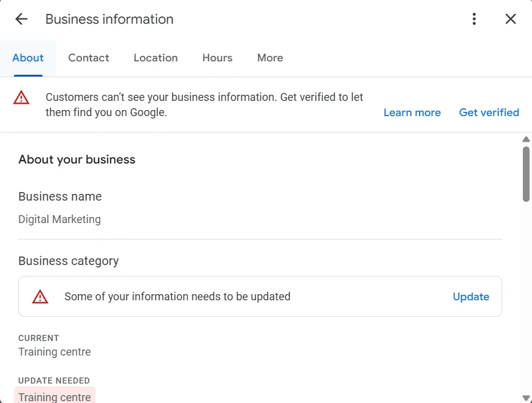
Task: Click the back arrow icon
Action: point(21,19)
